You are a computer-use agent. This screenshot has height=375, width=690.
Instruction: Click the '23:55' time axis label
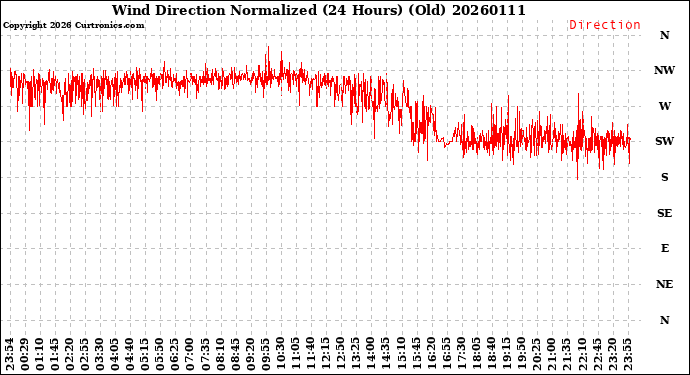(627, 354)
